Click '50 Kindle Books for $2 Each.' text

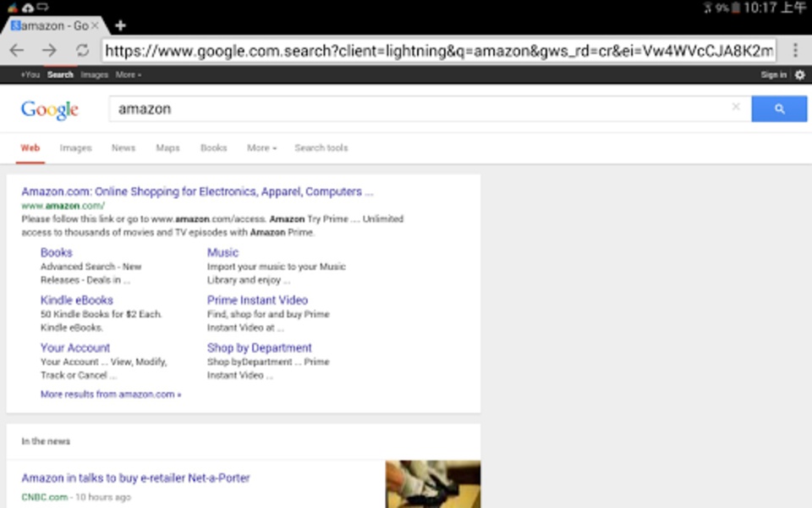pos(101,314)
